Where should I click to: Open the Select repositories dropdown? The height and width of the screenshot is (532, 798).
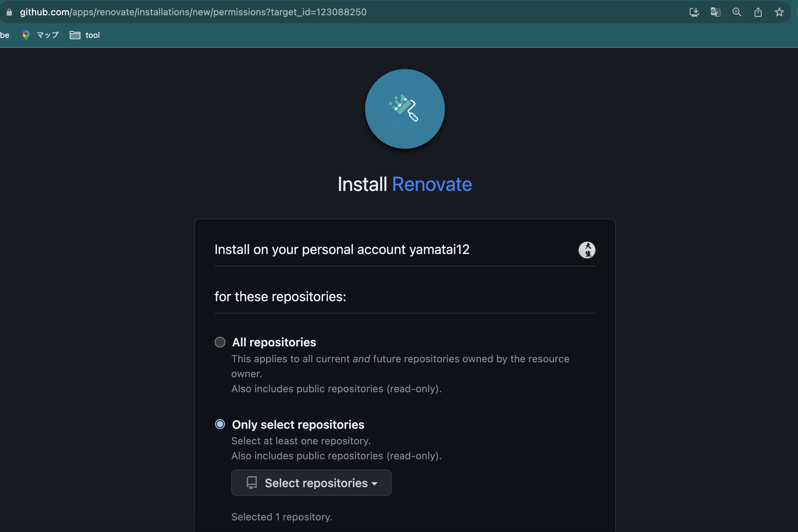click(x=311, y=483)
